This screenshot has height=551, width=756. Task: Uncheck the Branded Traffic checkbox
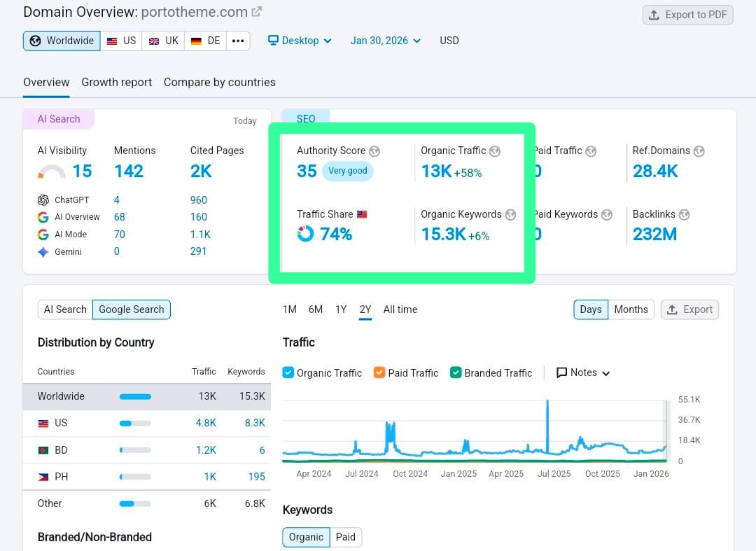click(456, 372)
